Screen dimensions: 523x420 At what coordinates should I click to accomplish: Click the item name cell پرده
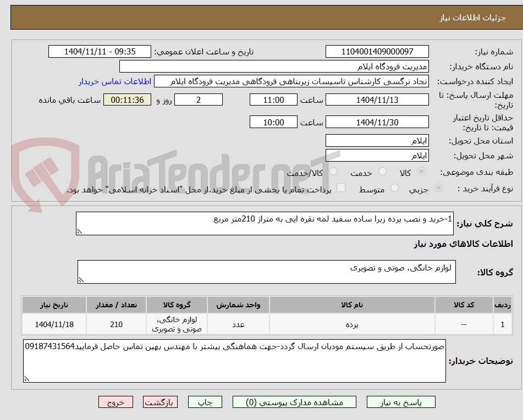tap(352, 324)
